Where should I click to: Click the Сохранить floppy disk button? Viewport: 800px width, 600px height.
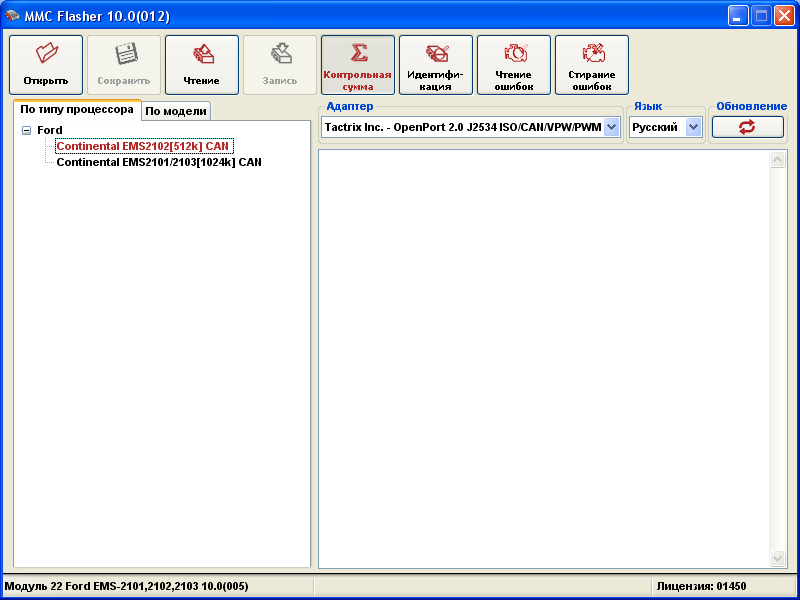pos(124,65)
